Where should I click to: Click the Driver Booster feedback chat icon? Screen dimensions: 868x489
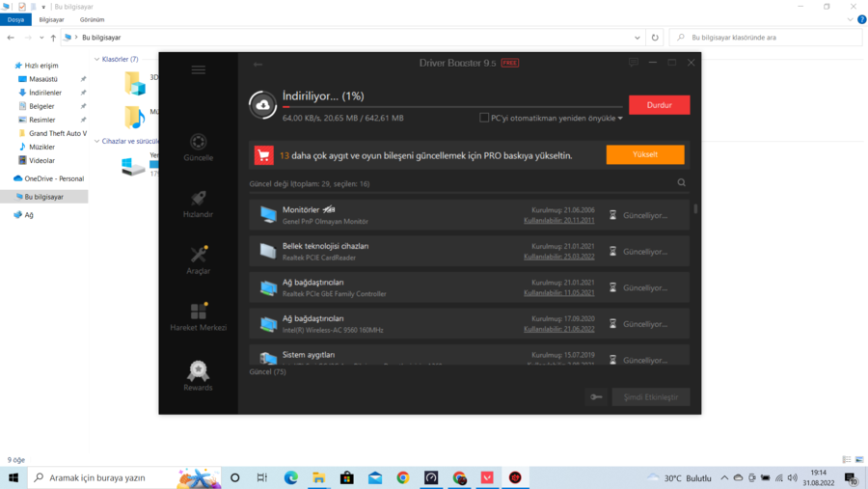click(634, 63)
